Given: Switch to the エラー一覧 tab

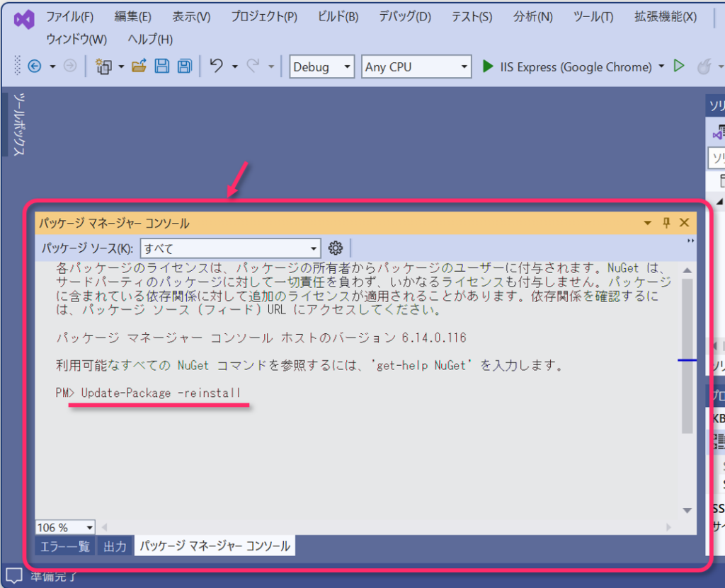Looking at the screenshot, I should (64, 546).
